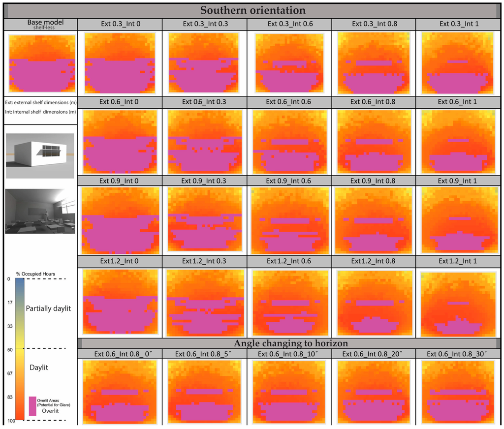504x429 pixels.
Task: Click the Base model shelf-less heatmap
Action: point(41,63)
